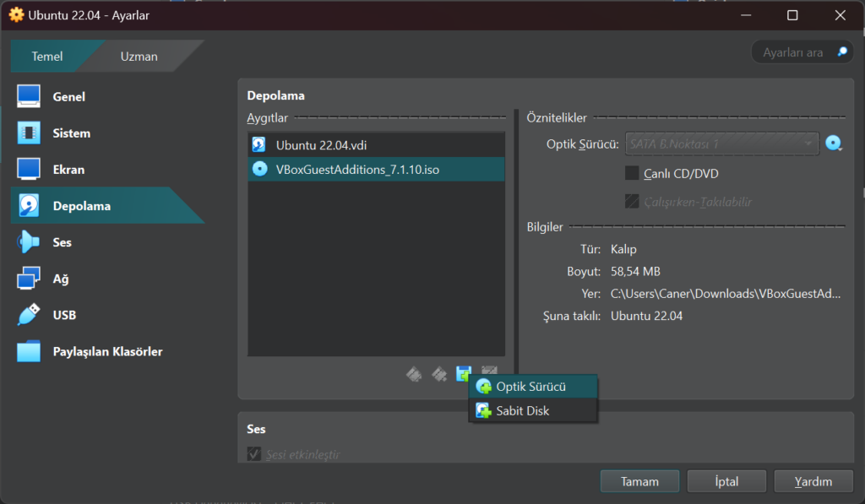
Task: Open the Optik Sürücü port dropdown
Action: coord(722,144)
